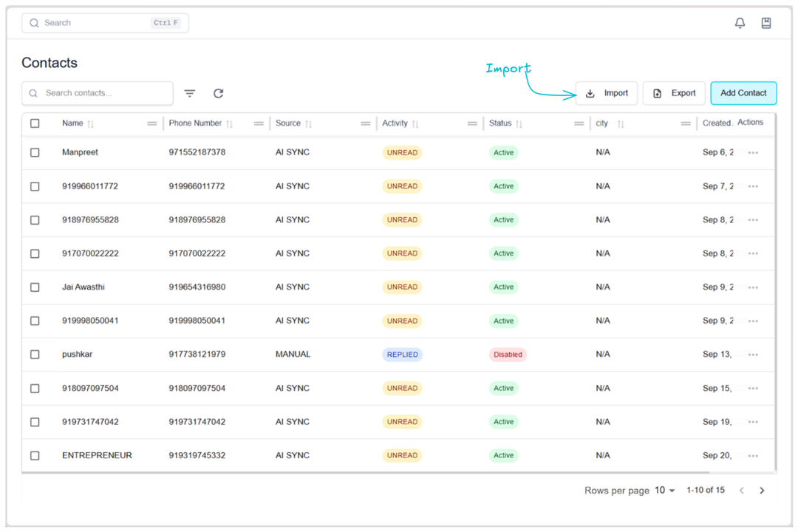Open the contacts filter icon

[x=190, y=93]
